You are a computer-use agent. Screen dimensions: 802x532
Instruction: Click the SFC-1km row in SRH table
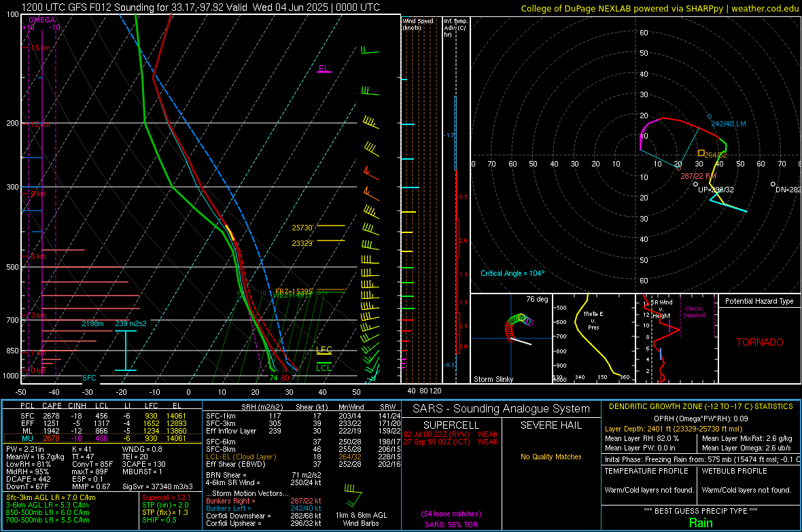(x=303, y=416)
